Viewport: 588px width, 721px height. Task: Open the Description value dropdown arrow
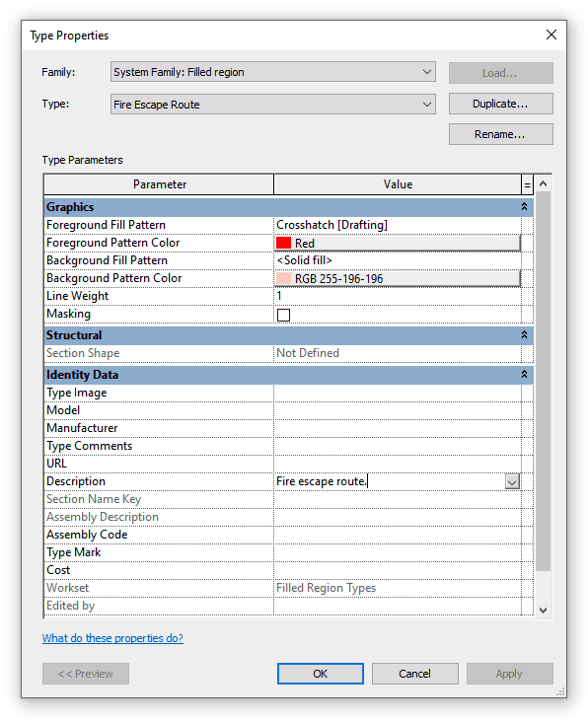click(512, 481)
